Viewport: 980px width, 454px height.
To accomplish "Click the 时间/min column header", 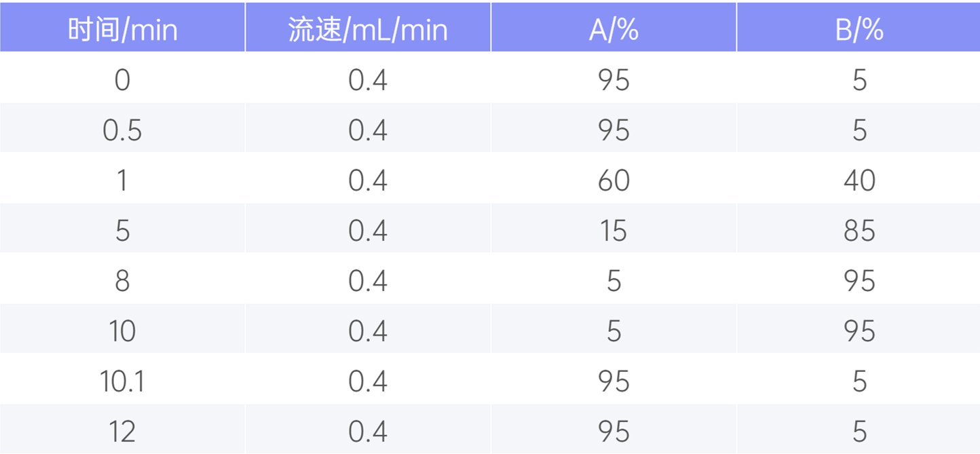I will tap(122, 30).
